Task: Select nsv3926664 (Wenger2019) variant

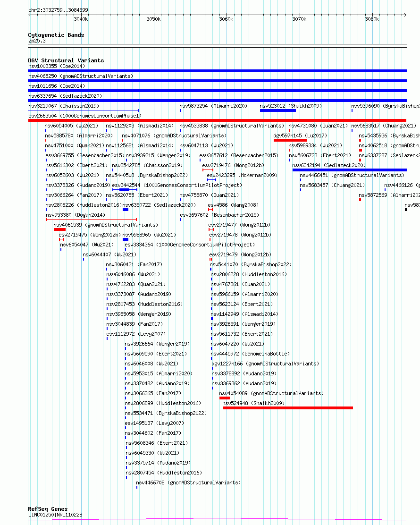Action: tap(157, 344)
